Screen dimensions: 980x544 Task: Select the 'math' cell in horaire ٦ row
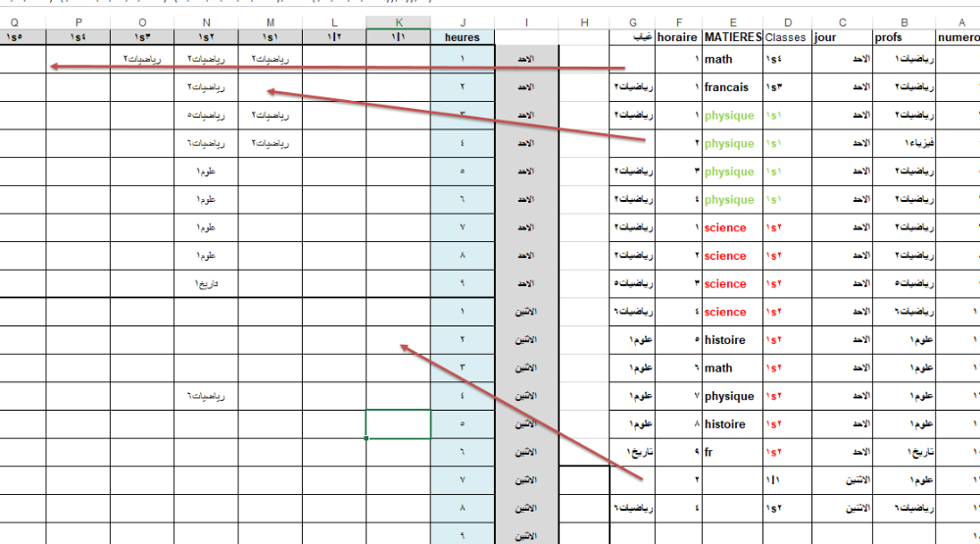732,369
